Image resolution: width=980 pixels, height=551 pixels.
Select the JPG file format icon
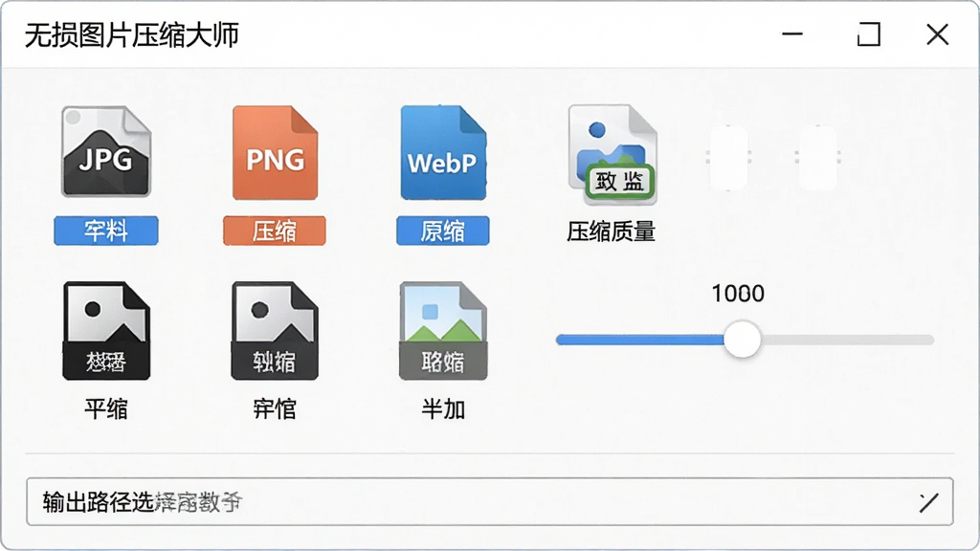point(106,151)
